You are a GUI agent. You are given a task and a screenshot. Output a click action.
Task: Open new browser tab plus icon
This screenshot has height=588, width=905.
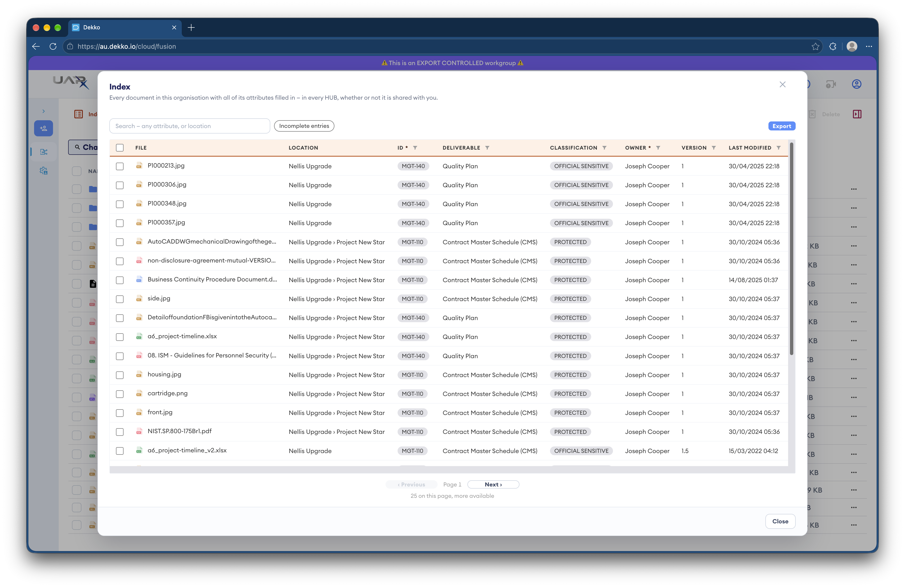[191, 27]
